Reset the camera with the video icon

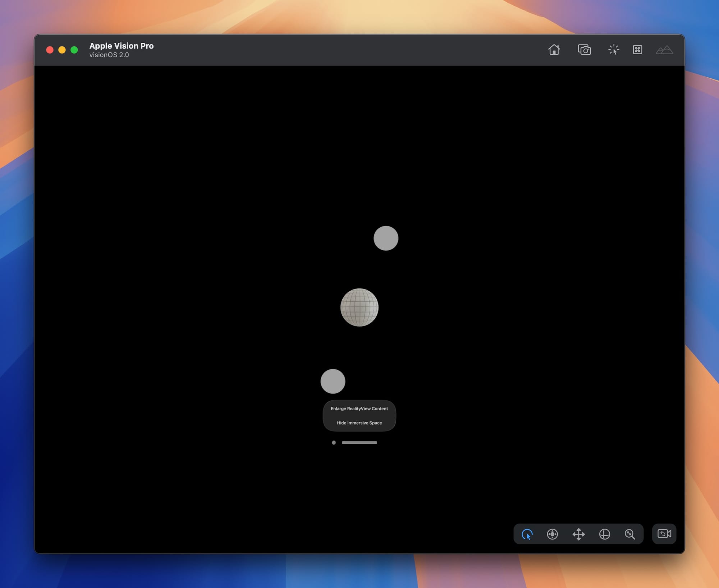click(x=664, y=534)
